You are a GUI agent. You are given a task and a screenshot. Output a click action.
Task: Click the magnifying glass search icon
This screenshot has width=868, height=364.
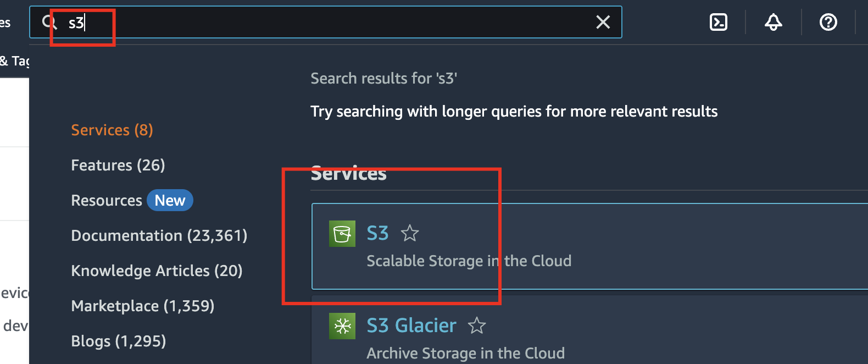(x=49, y=22)
